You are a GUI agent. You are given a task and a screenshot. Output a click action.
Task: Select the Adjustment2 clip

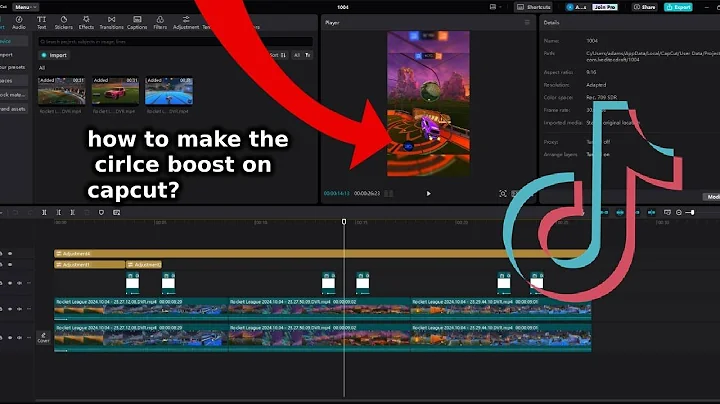[x=144, y=264]
